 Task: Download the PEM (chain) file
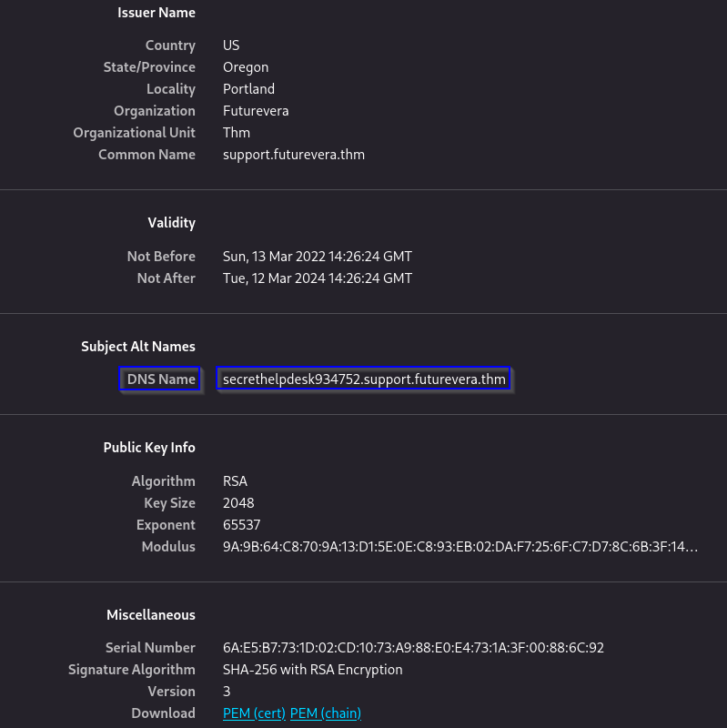pyautogui.click(x=325, y=713)
